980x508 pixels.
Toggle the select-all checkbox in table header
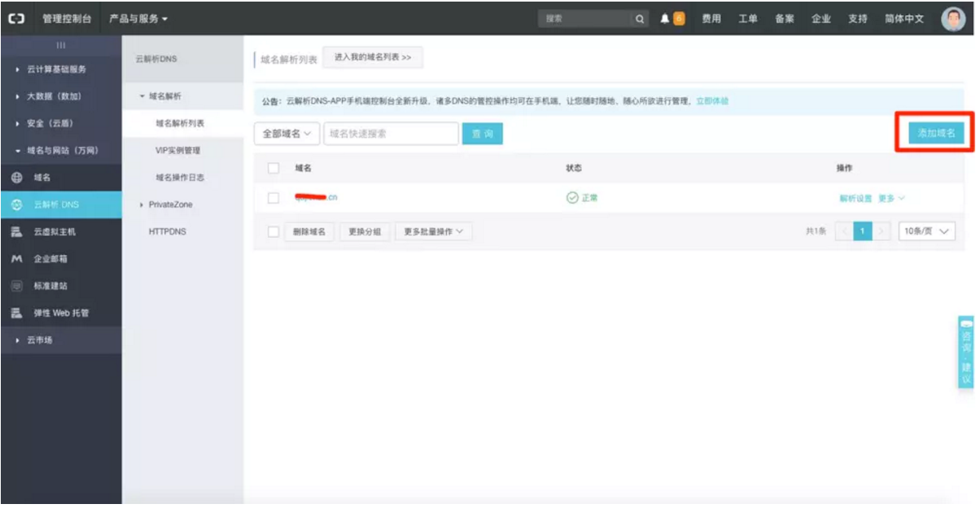click(273, 168)
